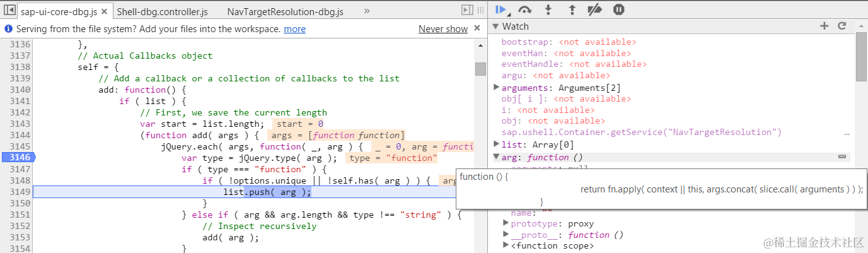Image resolution: width=868 pixels, height=253 pixels.
Task: Step out of current function
Action: point(572,9)
